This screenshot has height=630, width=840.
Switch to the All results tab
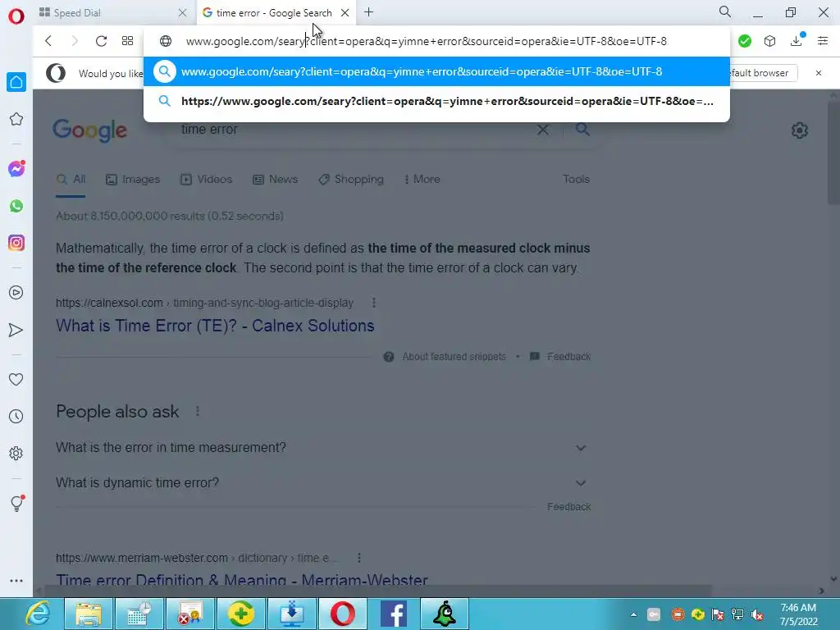pos(71,180)
